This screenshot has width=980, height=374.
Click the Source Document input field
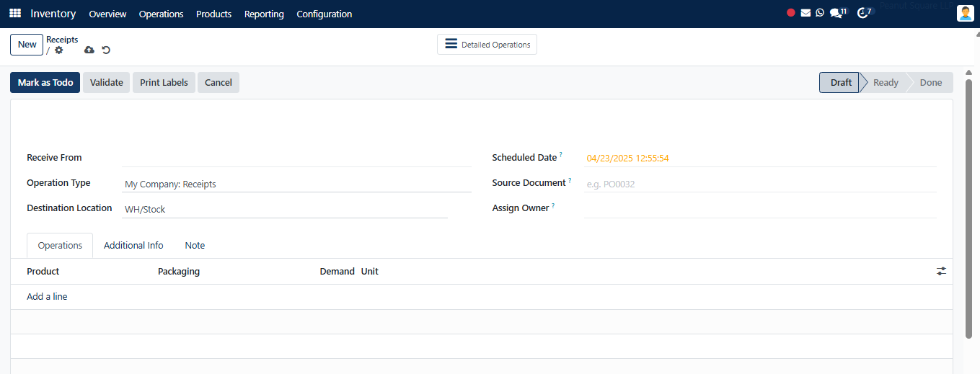tap(760, 184)
